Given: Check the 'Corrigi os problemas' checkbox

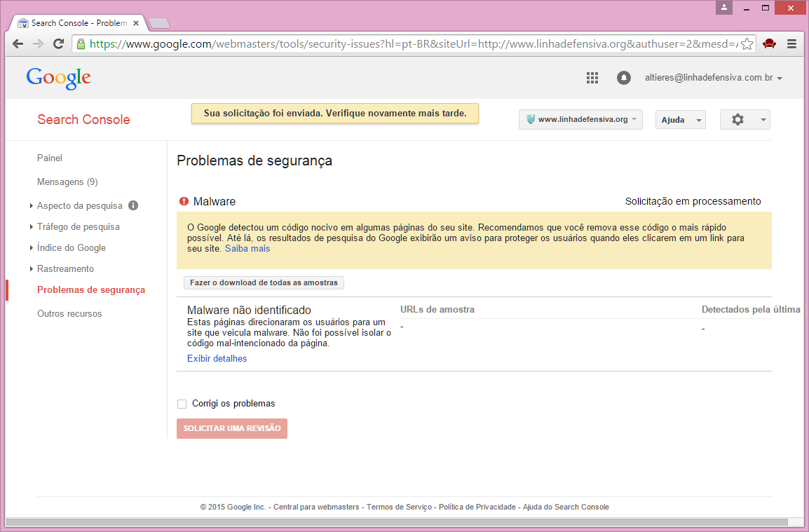Looking at the screenshot, I should pyautogui.click(x=182, y=404).
